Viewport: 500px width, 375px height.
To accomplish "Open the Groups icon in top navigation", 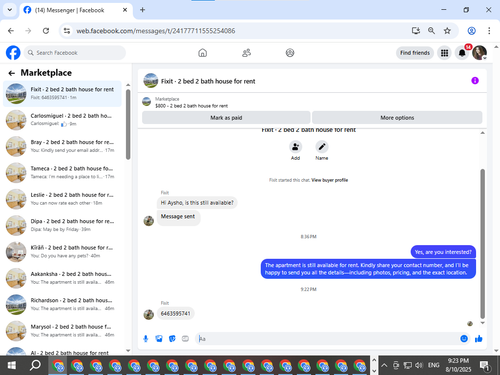I will (290, 53).
